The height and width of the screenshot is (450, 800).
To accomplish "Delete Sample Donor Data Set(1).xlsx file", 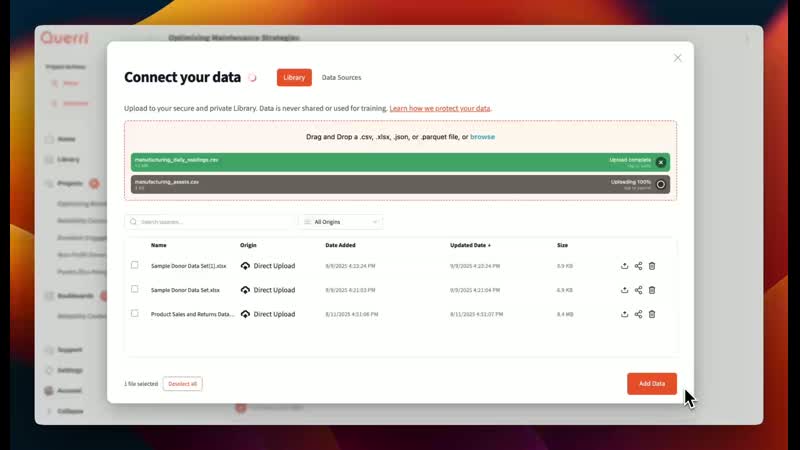I will pos(652,266).
